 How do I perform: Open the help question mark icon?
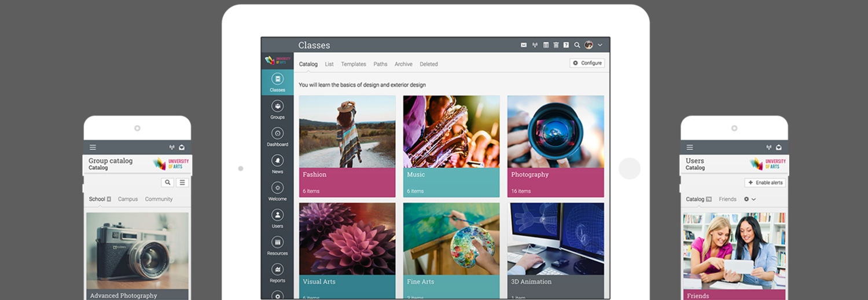pyautogui.click(x=566, y=45)
